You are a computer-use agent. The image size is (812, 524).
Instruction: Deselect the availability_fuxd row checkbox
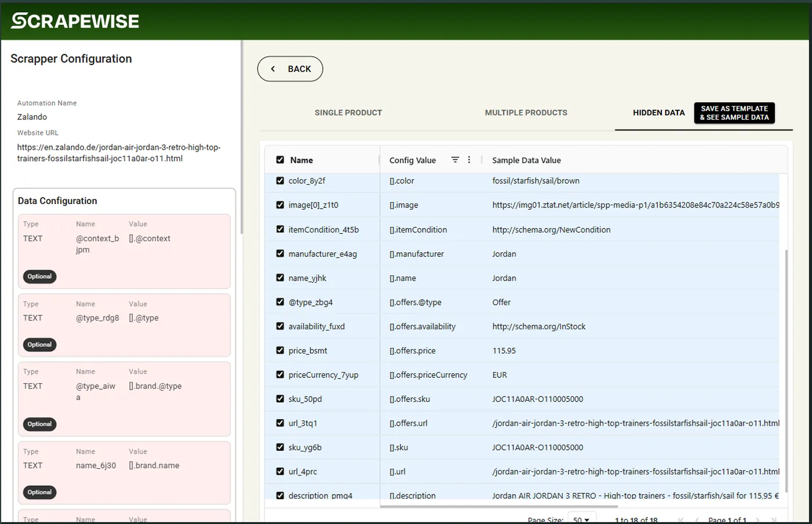click(x=280, y=326)
